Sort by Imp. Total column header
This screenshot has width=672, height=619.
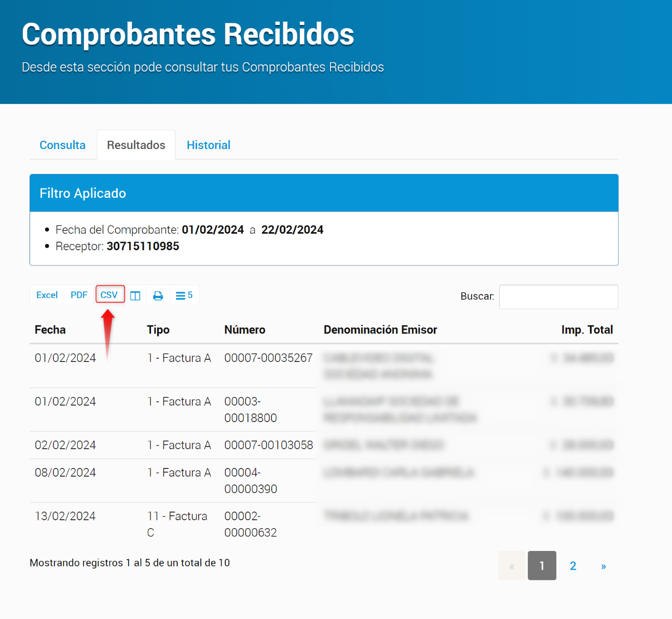click(x=587, y=330)
